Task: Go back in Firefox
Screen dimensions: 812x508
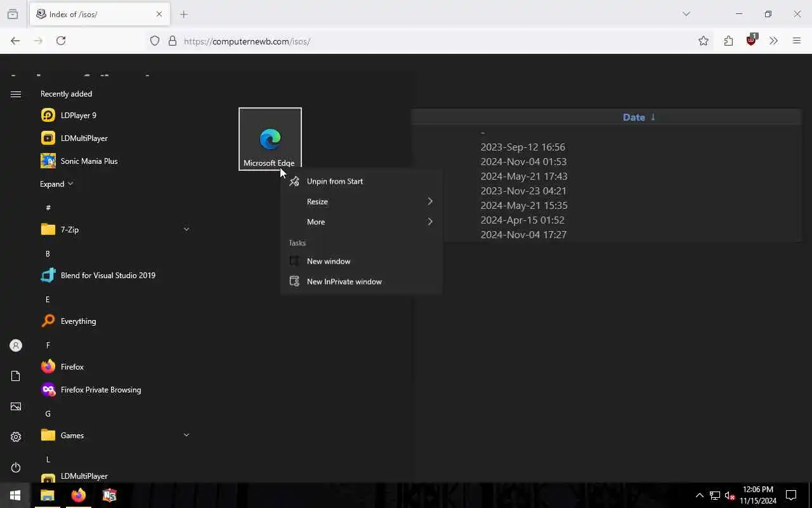Action: click(x=15, y=41)
